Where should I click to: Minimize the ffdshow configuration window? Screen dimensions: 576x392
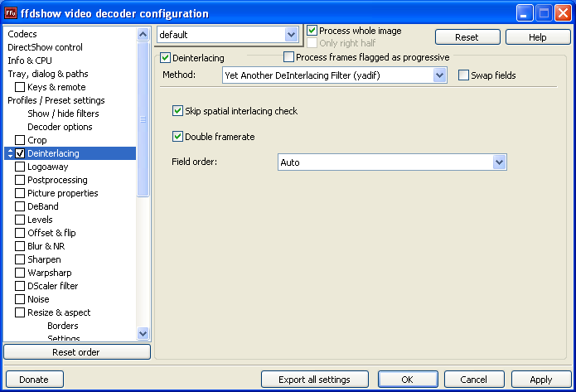pos(525,13)
